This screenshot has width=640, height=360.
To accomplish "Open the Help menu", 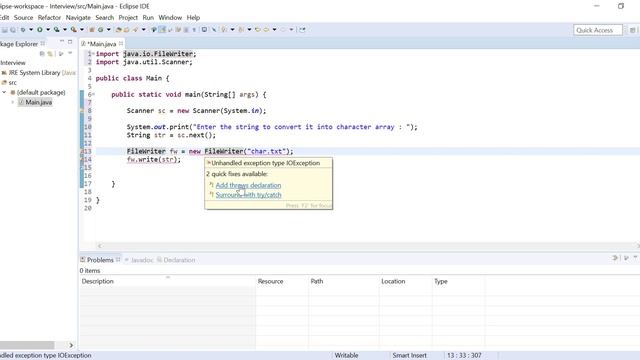I will [x=193, y=18].
